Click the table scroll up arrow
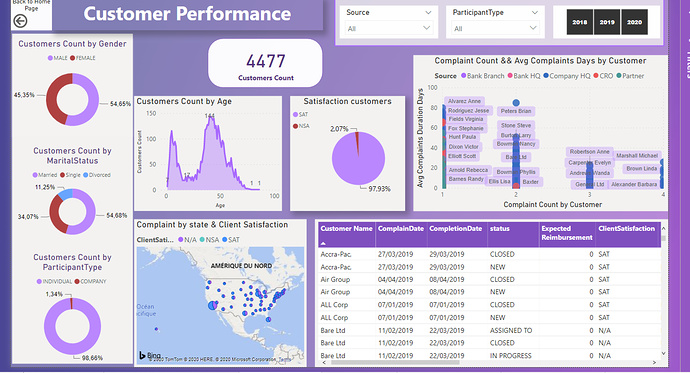 664,228
